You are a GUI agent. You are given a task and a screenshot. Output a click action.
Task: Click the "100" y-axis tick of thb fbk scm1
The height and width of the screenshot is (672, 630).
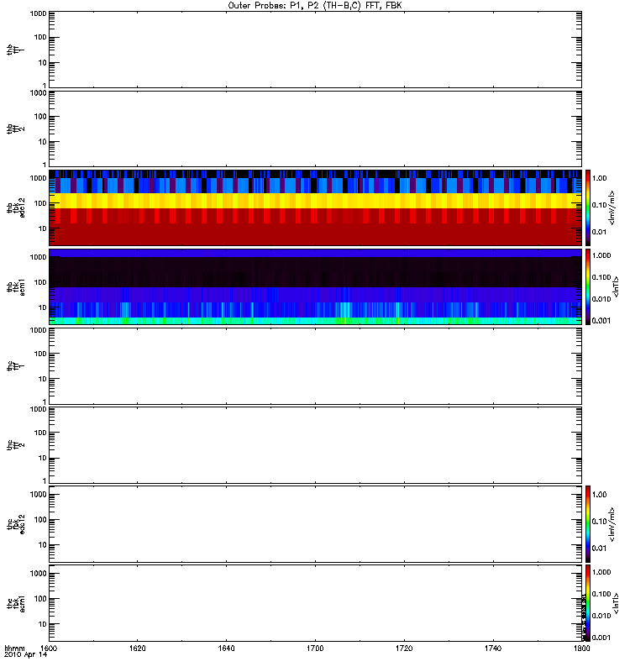[x=40, y=282]
